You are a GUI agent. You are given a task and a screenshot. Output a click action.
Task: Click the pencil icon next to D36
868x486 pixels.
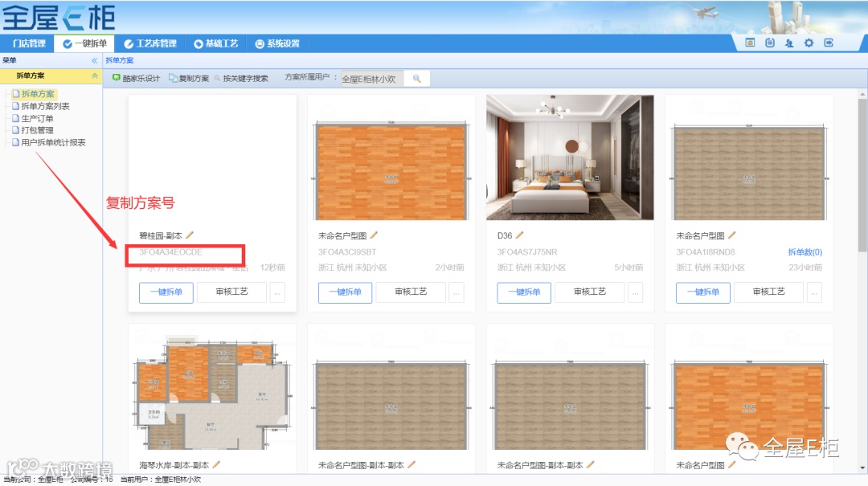519,235
